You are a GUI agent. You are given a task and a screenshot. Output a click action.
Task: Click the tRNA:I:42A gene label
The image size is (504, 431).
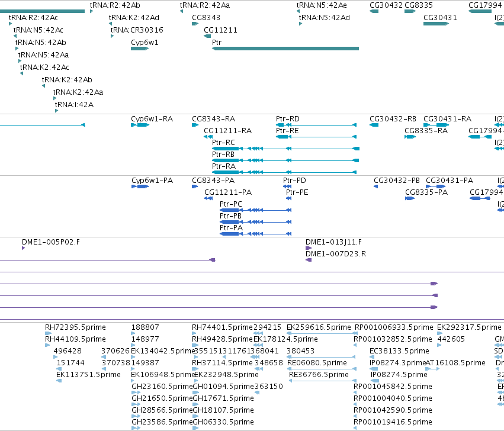(74, 105)
